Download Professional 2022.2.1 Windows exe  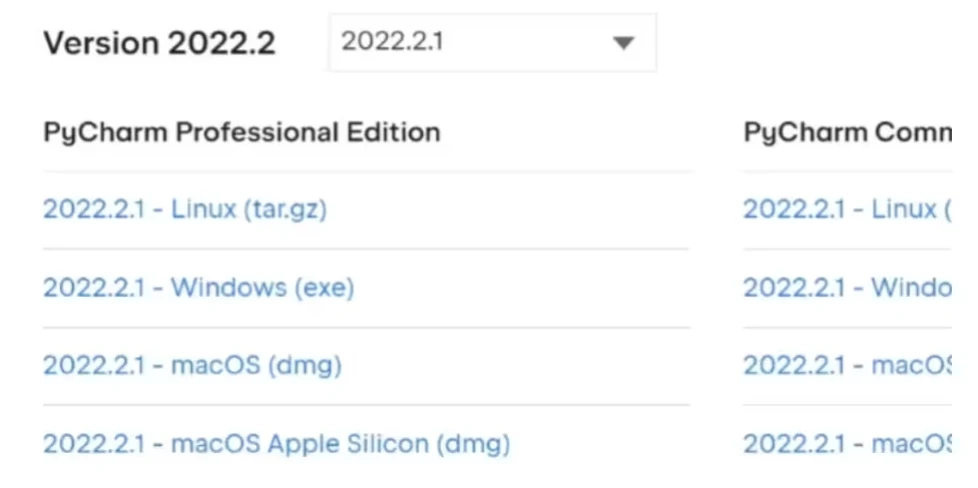198,288
